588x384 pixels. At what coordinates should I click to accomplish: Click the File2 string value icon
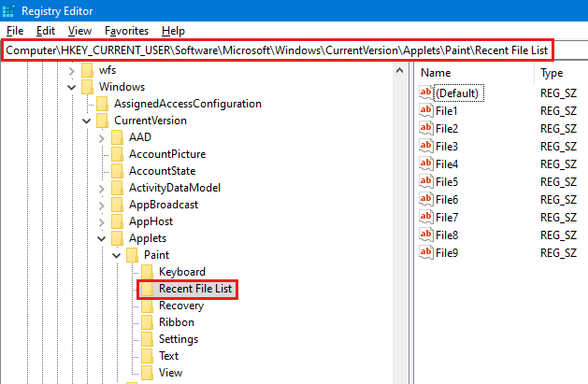point(426,128)
